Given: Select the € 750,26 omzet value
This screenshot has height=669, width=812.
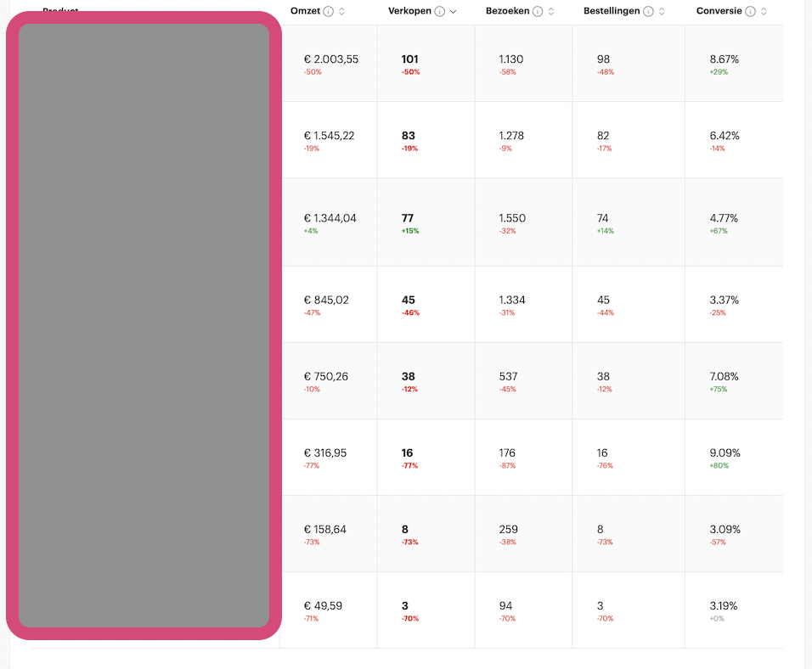Looking at the screenshot, I should [x=325, y=376].
